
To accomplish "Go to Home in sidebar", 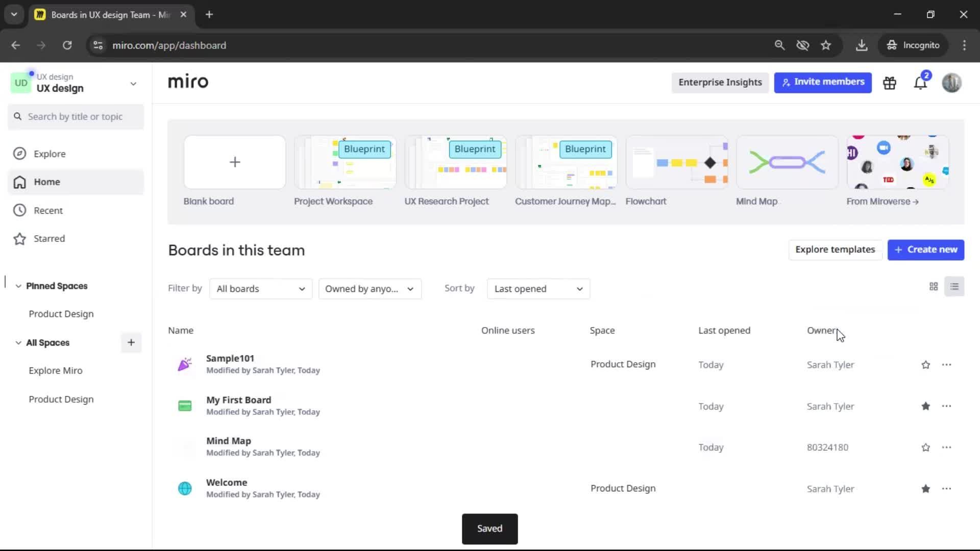I will pos(76,182).
